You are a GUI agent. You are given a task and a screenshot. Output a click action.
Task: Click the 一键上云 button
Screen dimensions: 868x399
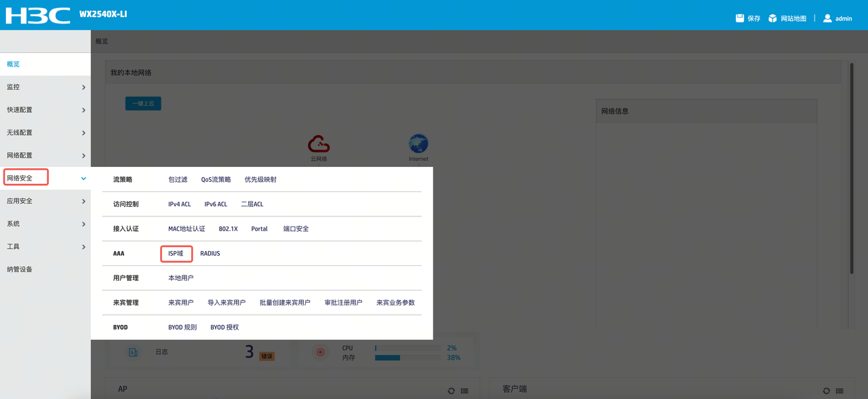tap(143, 103)
